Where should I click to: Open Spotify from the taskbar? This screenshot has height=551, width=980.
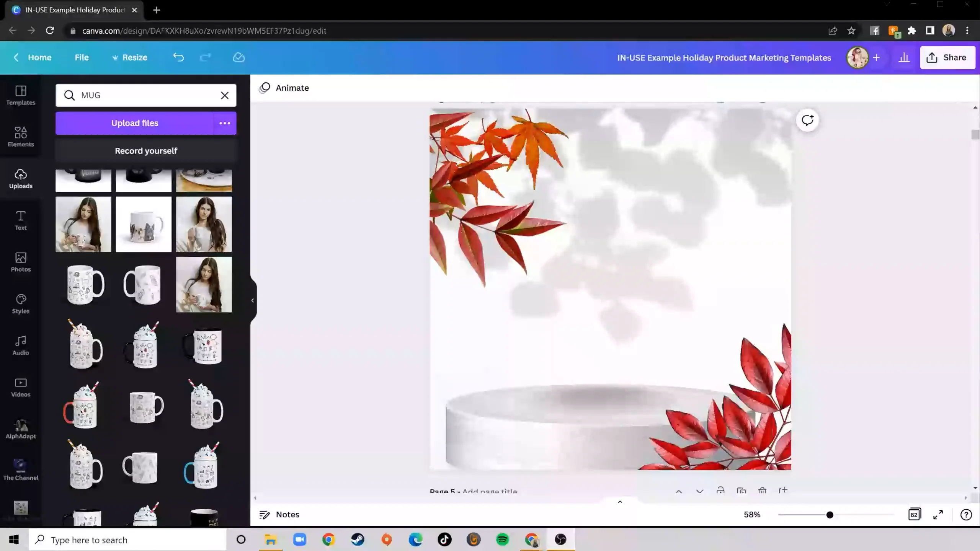(x=502, y=540)
